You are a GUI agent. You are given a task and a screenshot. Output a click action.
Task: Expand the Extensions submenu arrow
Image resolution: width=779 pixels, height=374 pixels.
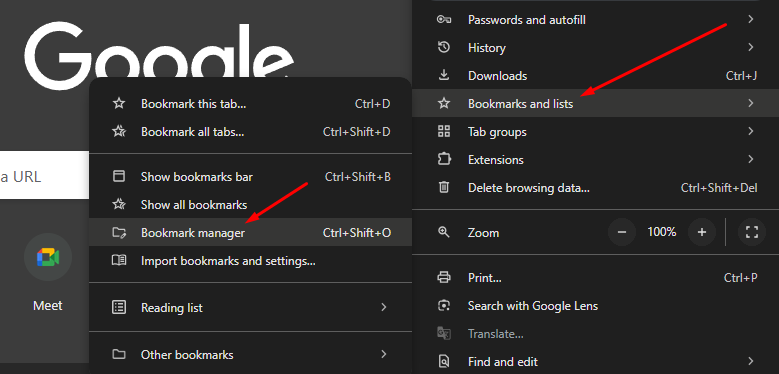point(751,159)
